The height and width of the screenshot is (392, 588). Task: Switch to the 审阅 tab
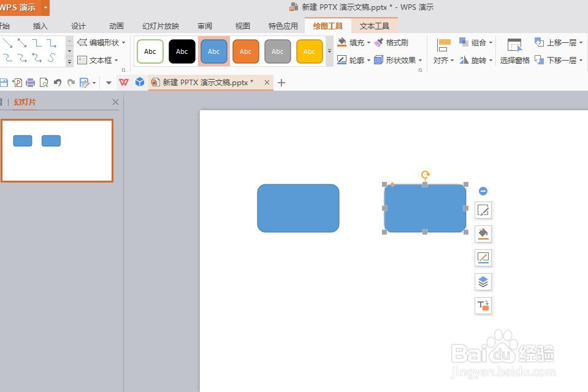click(x=205, y=26)
